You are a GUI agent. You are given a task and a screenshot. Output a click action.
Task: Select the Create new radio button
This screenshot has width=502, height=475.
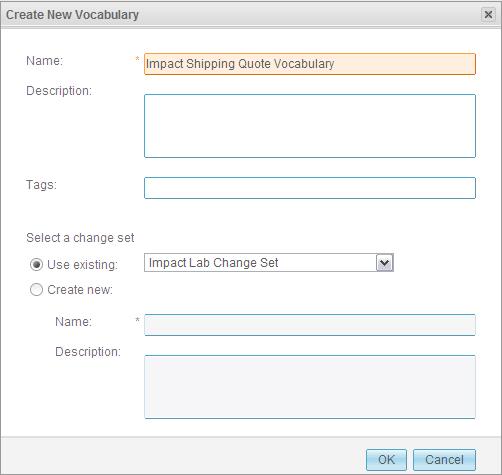36,290
